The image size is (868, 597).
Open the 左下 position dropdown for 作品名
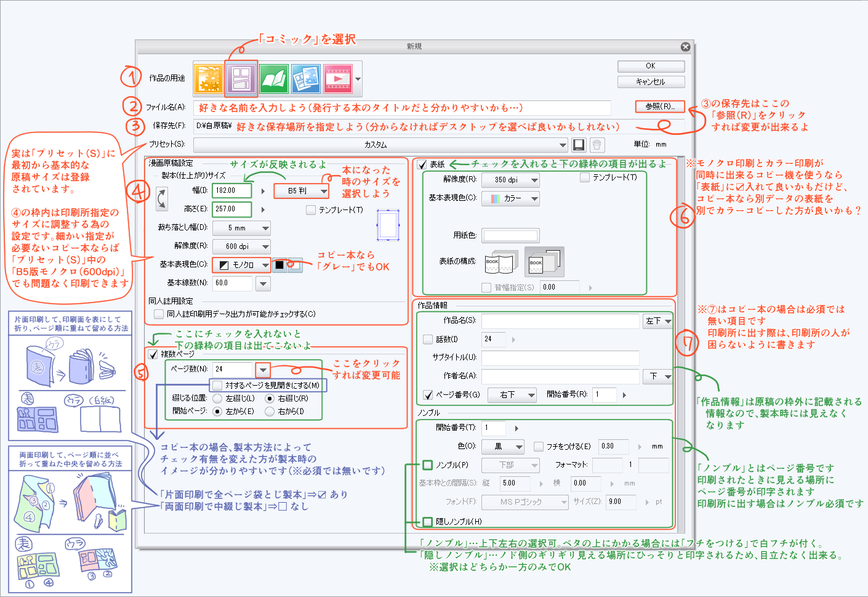pos(657,321)
